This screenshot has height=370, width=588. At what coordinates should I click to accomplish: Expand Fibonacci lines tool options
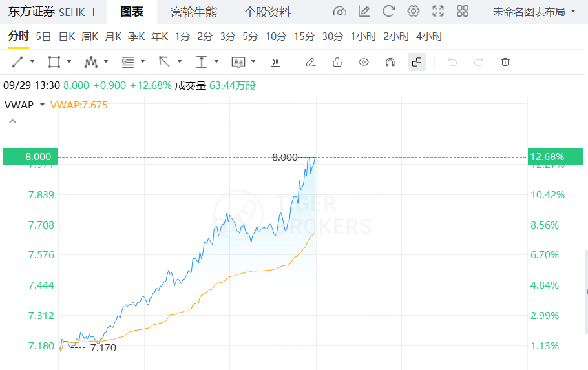tap(143, 61)
